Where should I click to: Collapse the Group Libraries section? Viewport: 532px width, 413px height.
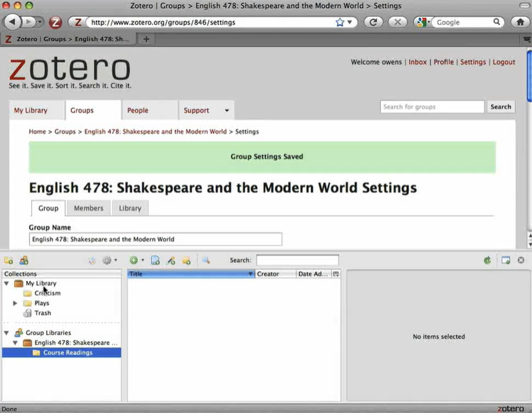pyautogui.click(x=7, y=333)
